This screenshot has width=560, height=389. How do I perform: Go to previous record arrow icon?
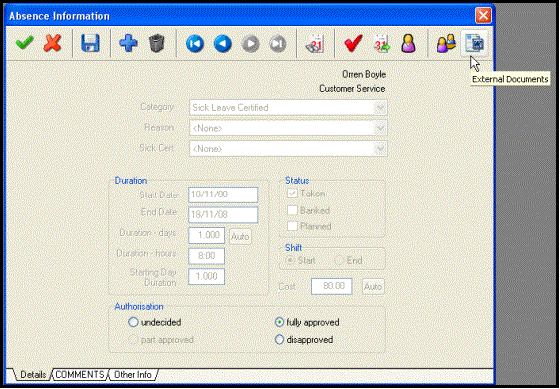tap(222, 44)
